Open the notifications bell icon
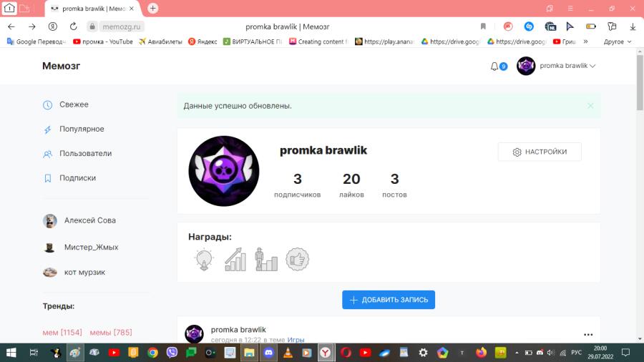Screen dimensions: 644x362 [494, 66]
